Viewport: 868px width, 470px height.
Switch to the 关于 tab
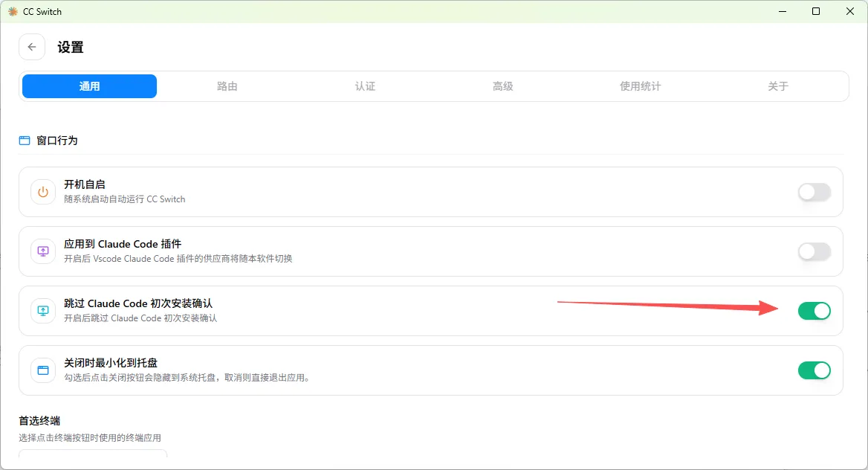[778, 86]
